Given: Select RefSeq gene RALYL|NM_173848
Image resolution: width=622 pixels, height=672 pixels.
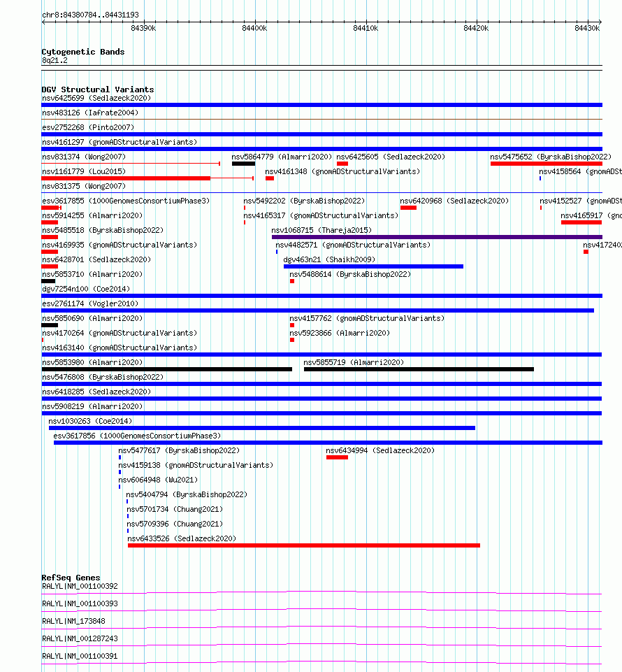Looking at the screenshot, I should pos(73,621).
